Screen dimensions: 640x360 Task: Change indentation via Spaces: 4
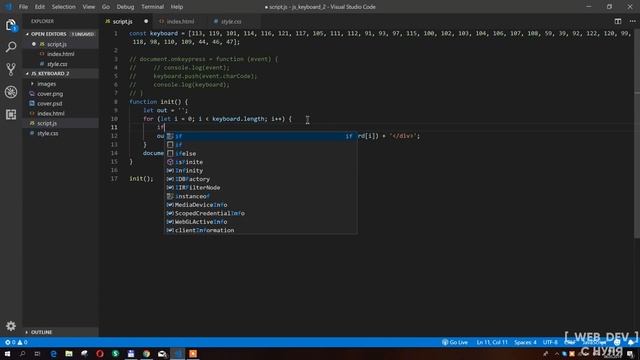tap(525, 342)
